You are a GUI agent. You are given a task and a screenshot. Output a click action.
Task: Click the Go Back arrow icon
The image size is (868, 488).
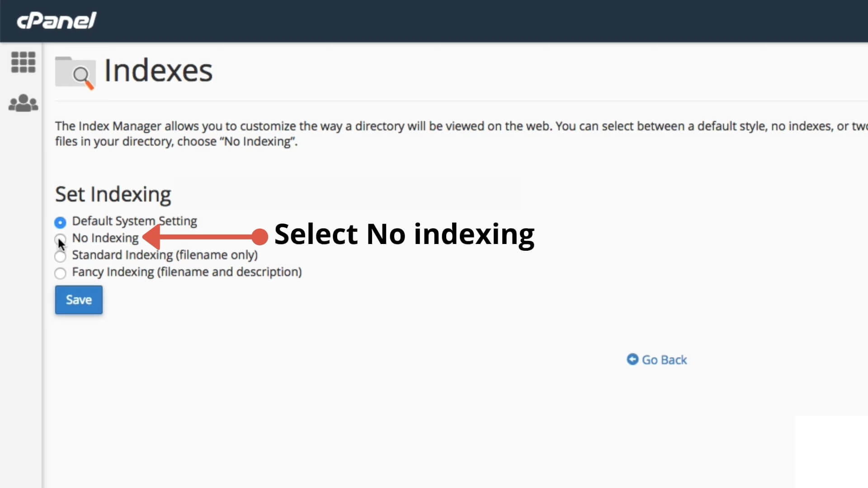click(633, 359)
